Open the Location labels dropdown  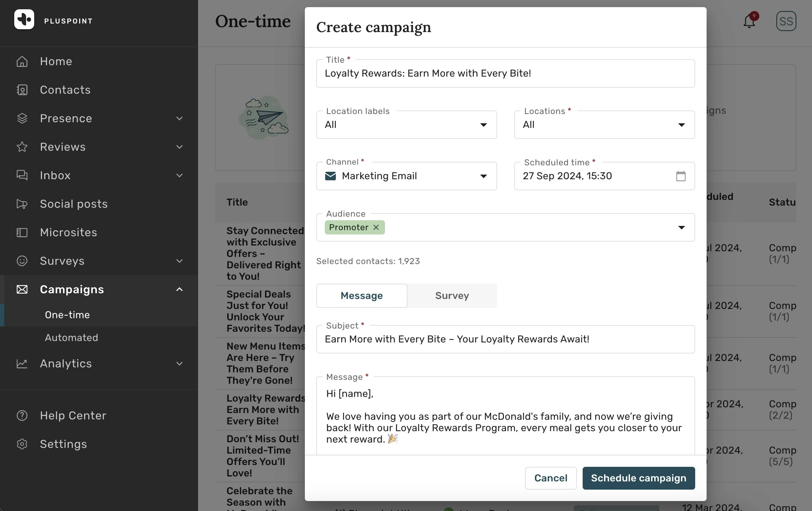pyautogui.click(x=406, y=125)
